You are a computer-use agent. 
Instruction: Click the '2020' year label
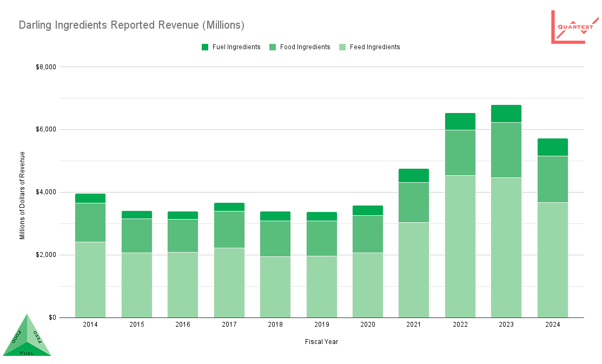point(368,325)
